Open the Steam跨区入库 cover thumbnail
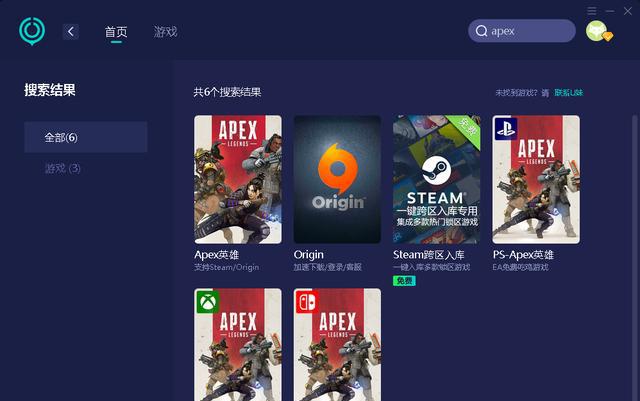This screenshot has width=640, height=401. [436, 179]
